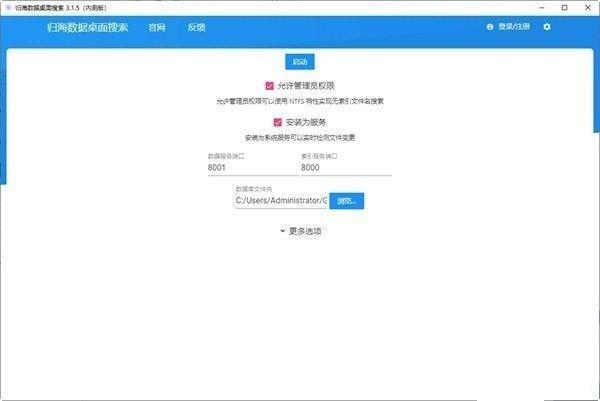Click the app icon in title bar
The image size is (600, 401).
(x=9, y=6)
